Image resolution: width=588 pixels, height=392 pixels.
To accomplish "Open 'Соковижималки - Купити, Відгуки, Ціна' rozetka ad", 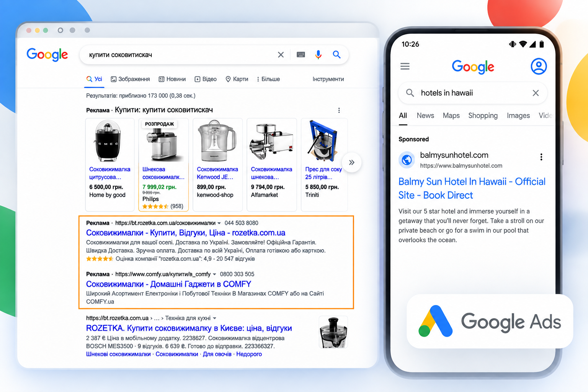I will [x=186, y=233].
